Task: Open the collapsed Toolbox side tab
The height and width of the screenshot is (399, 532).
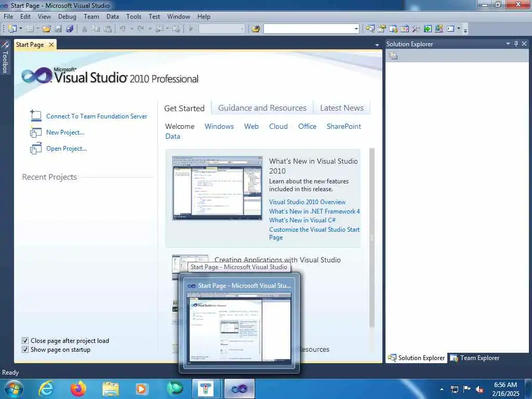Action: pos(5,57)
